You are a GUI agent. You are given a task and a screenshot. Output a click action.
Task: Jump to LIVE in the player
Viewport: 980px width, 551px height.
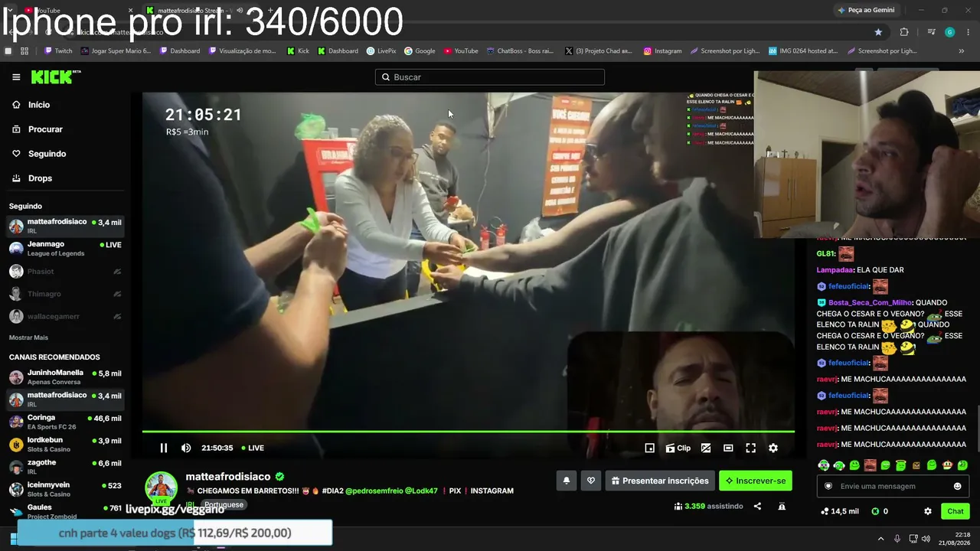(253, 448)
